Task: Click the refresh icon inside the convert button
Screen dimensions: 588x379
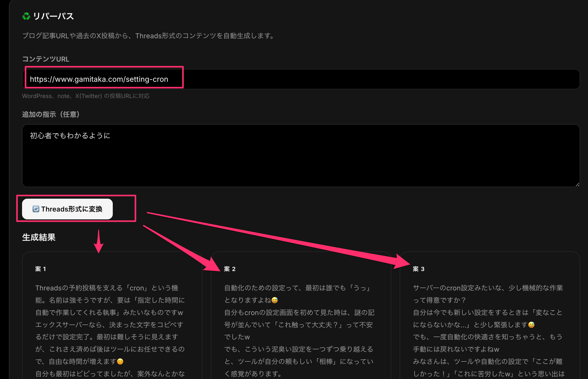Action: (36, 209)
